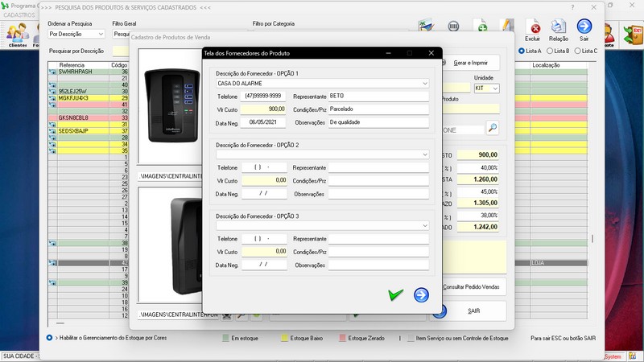The height and width of the screenshot is (362, 644).
Task: Click the Referencia column header
Action: tap(72, 64)
